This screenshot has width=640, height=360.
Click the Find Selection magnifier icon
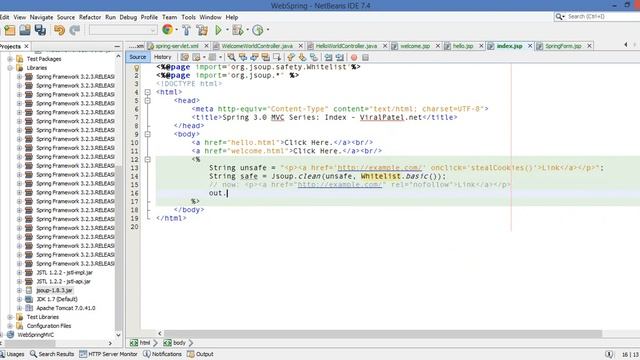(x=231, y=57)
